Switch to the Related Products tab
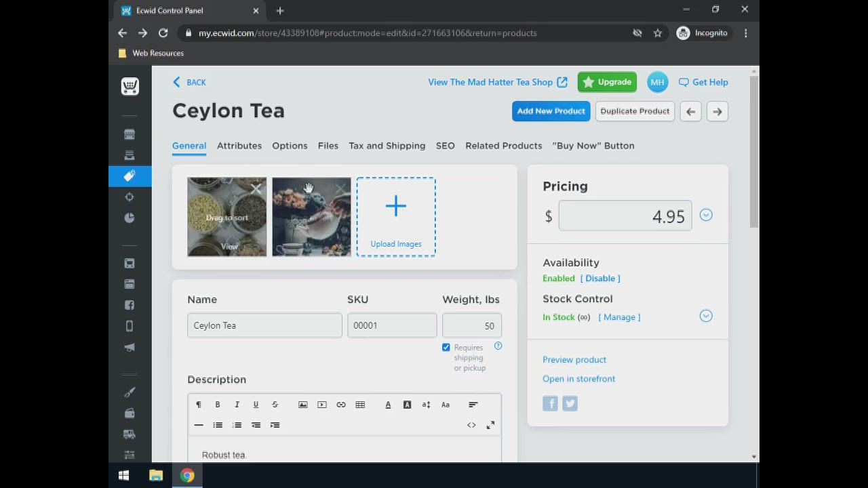 (x=504, y=146)
